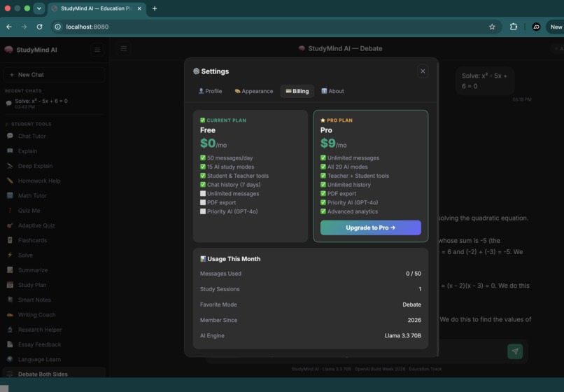Select Smart Notes tool

[x=54, y=300]
